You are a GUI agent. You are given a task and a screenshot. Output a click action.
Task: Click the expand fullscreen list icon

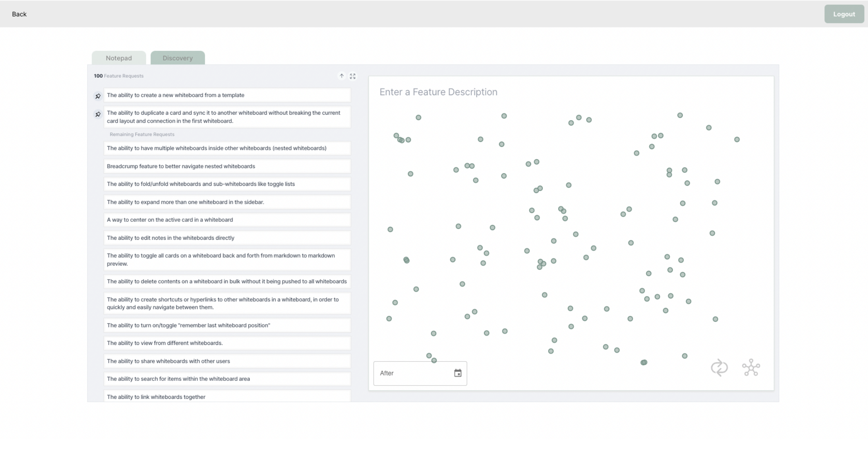353,76
